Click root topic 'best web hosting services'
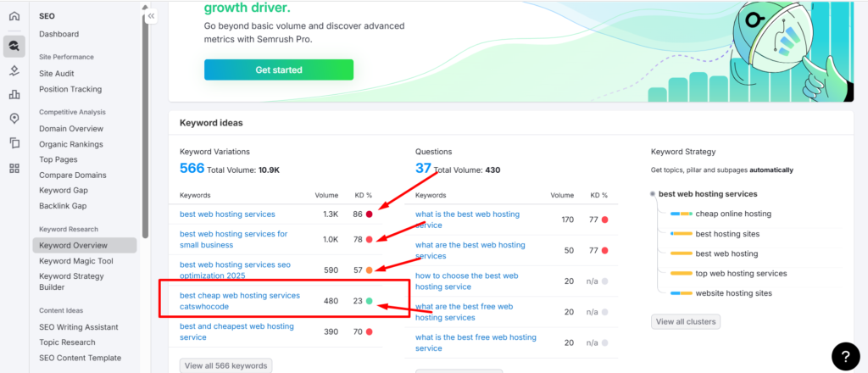The width and height of the screenshot is (868, 373). (708, 193)
